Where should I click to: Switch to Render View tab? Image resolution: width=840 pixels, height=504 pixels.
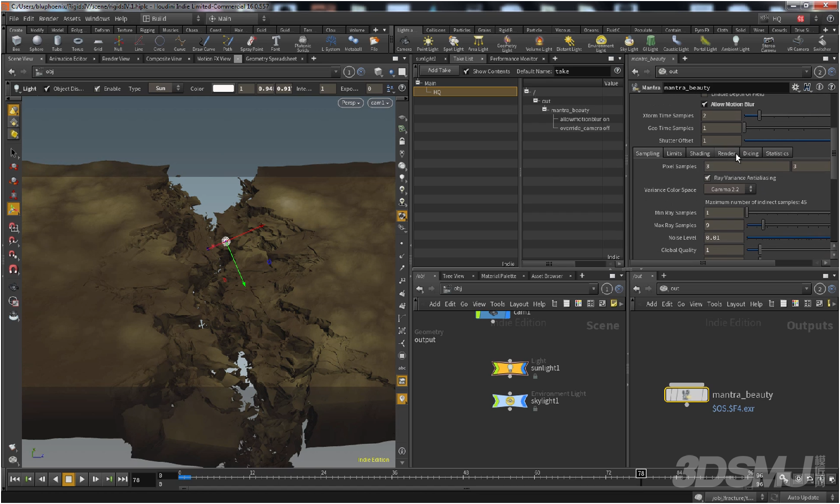pos(116,59)
